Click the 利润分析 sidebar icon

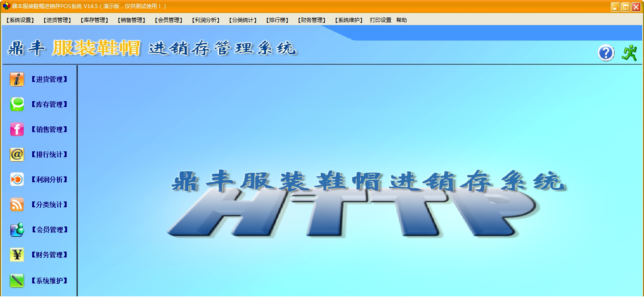17,180
